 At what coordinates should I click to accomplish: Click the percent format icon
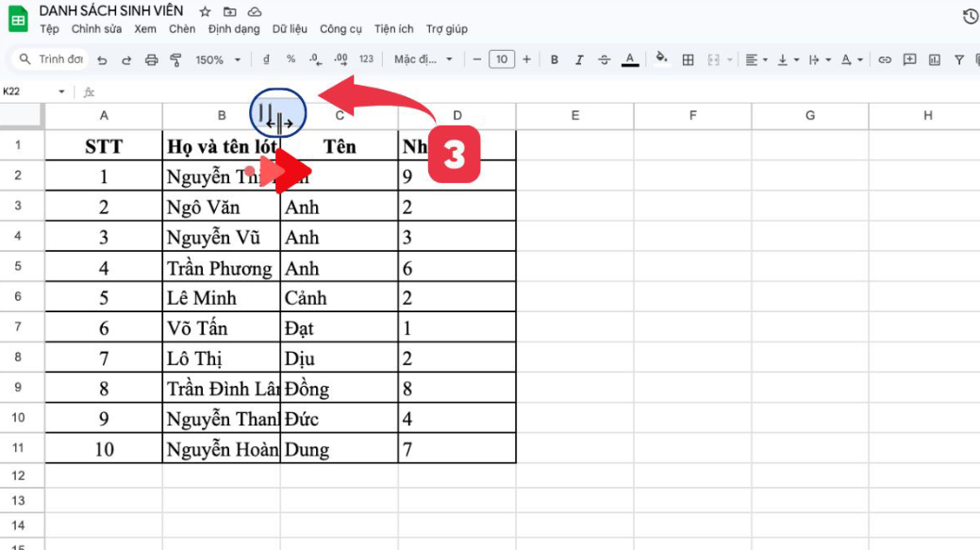point(289,58)
